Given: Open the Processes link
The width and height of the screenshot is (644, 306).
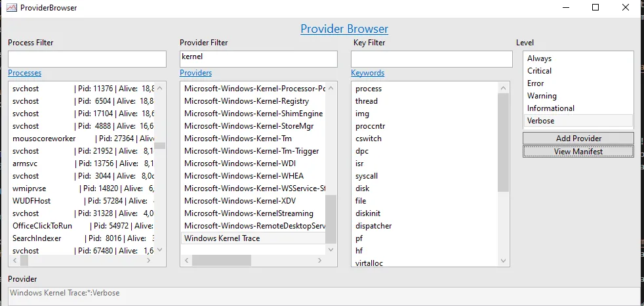Looking at the screenshot, I should [x=25, y=73].
